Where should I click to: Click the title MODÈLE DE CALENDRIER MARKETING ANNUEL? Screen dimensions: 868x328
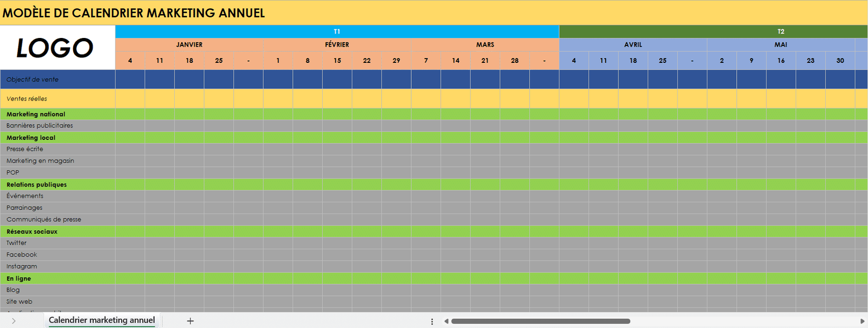[134, 13]
